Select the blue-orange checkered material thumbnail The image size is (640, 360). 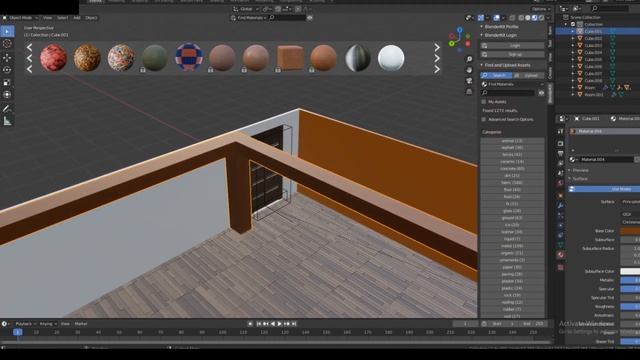click(189, 57)
